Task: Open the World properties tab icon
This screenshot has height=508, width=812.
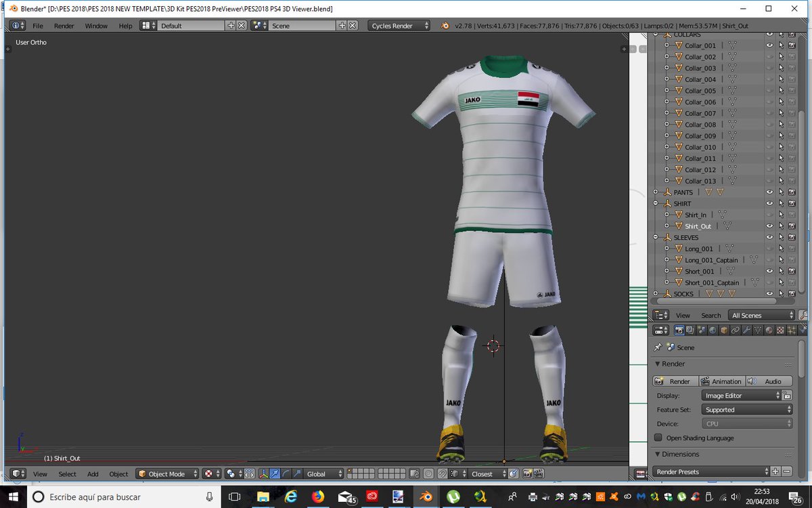Action: pyautogui.click(x=713, y=331)
